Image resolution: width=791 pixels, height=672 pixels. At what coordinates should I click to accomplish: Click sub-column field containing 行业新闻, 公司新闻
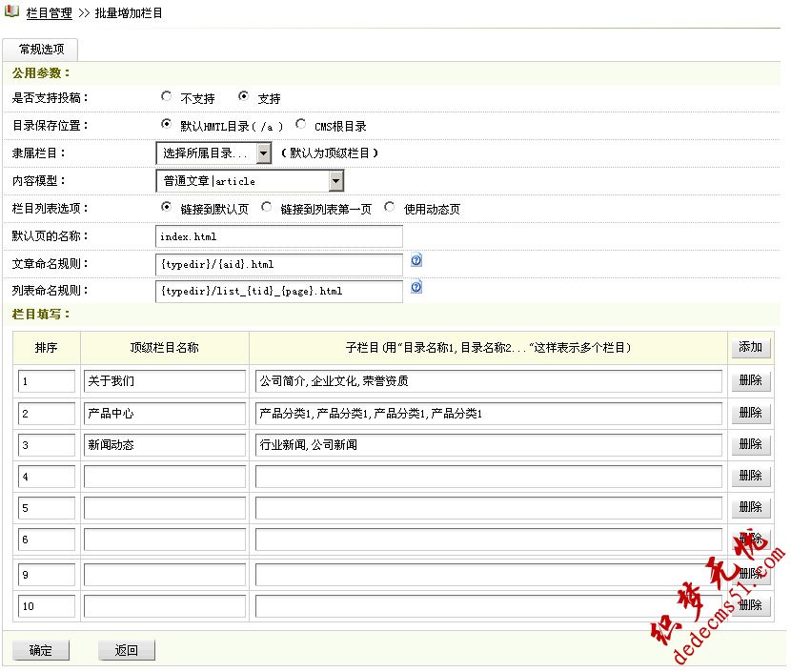(488, 445)
